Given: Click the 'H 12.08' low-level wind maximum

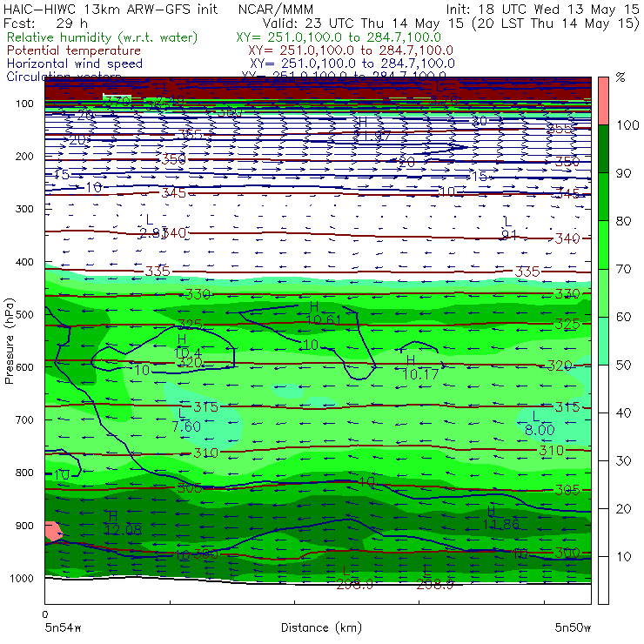Looking at the screenshot, I should (x=124, y=523).
